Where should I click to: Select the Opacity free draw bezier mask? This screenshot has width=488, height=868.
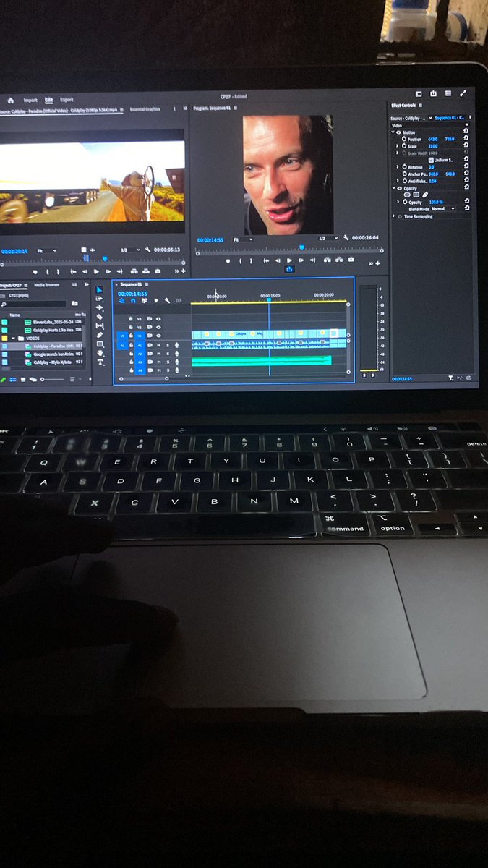[x=425, y=195]
